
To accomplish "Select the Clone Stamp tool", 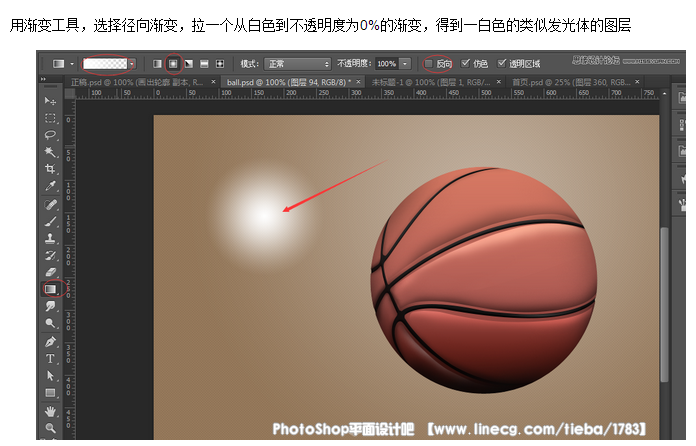I will tap(50, 238).
